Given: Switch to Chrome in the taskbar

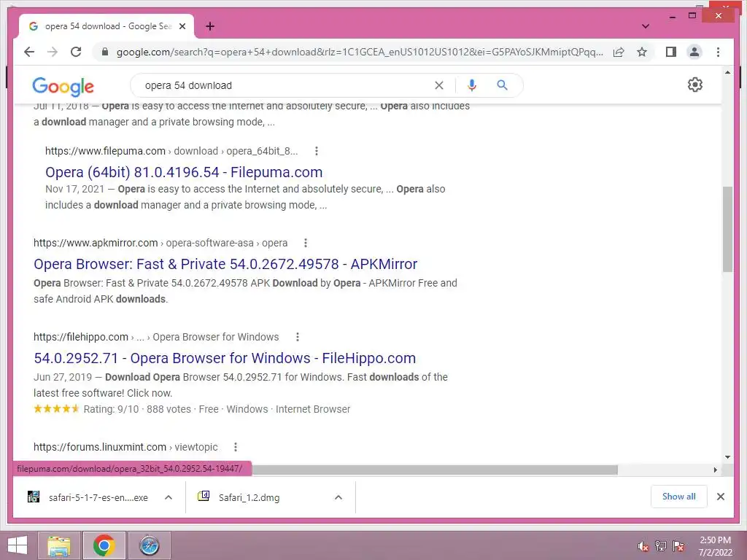Looking at the screenshot, I should (104, 545).
